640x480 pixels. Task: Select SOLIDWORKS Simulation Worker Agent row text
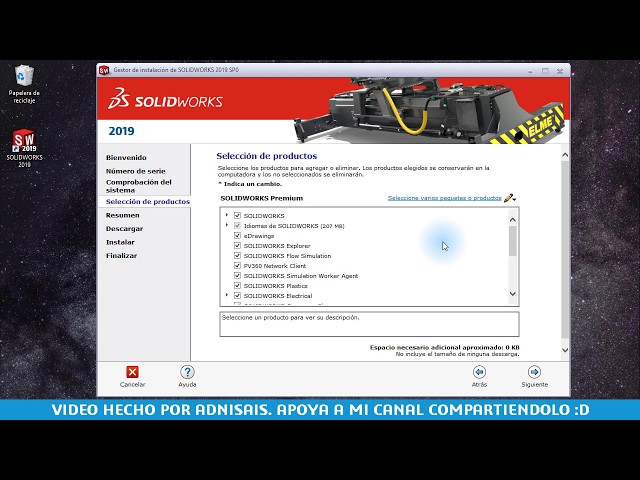301,276
